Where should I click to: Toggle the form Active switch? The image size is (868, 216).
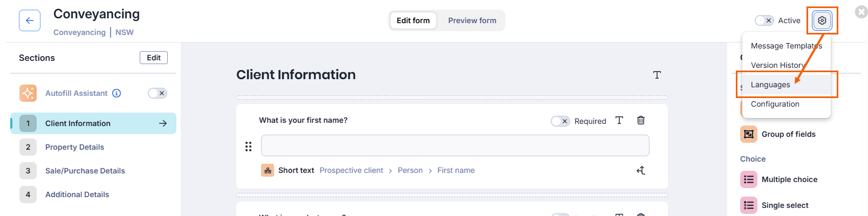[764, 20]
